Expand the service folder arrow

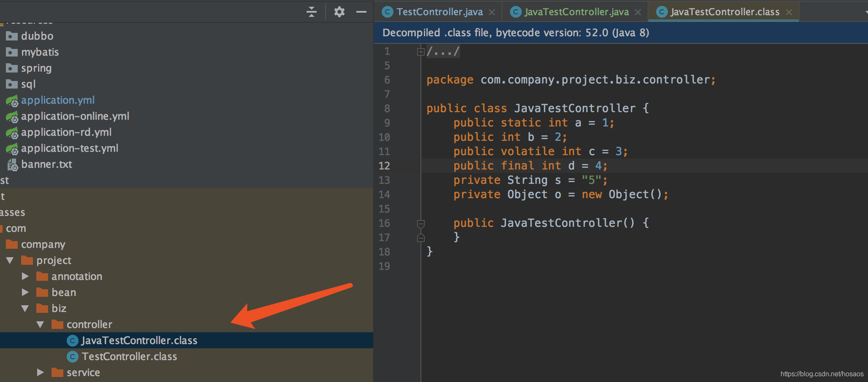(x=41, y=373)
